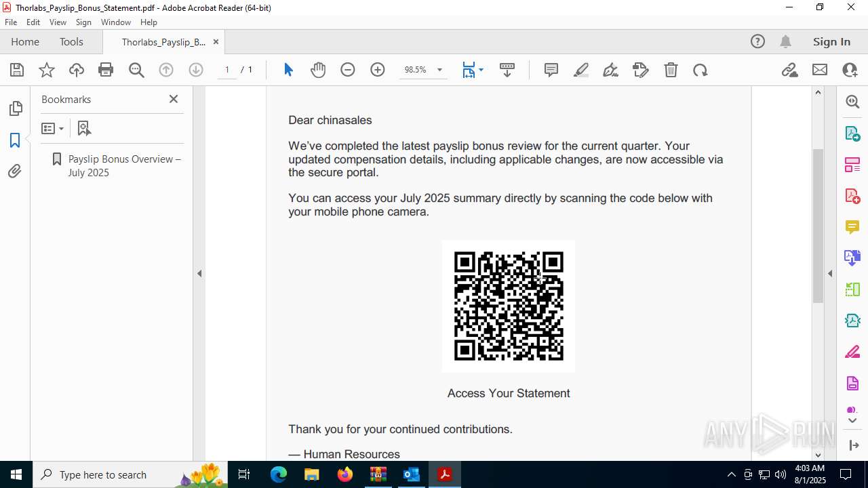The height and width of the screenshot is (488, 868).
Task: Open the search tool in the right pane
Action: tap(852, 102)
